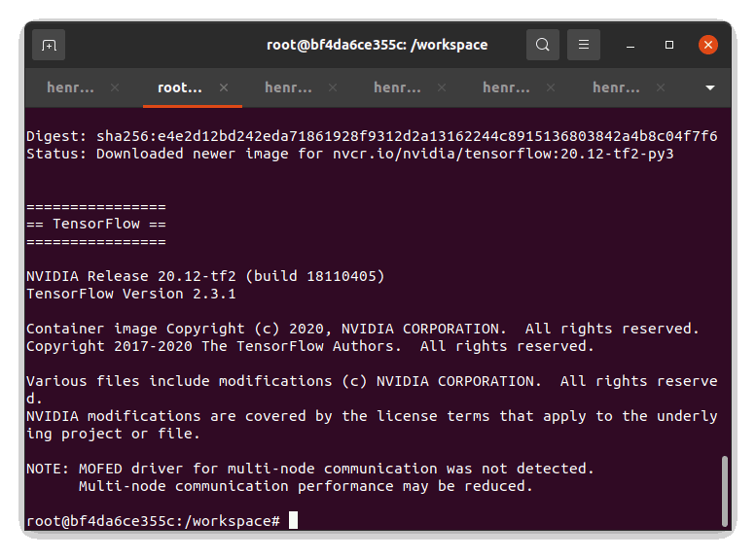Click the root@bf4da6ce355c:/workspace# prompt
The image size is (756, 558).
click(154, 521)
